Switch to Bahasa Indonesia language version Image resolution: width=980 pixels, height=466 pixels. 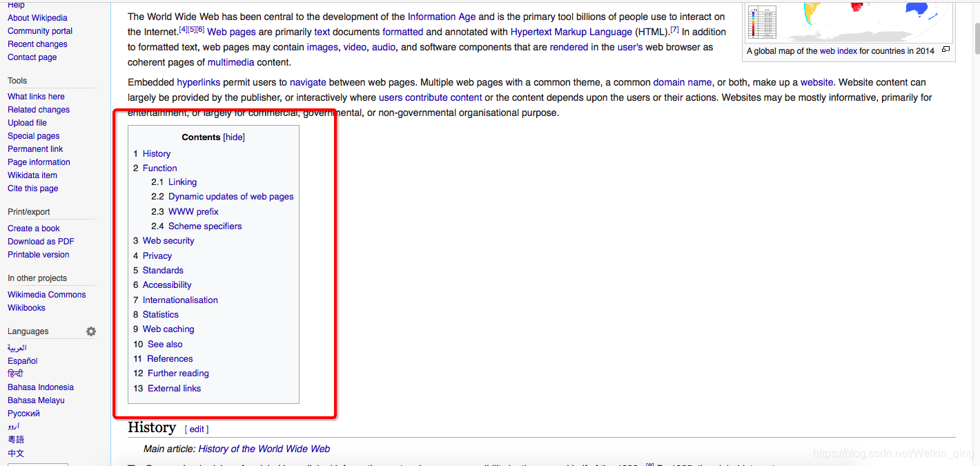pyautogui.click(x=41, y=387)
